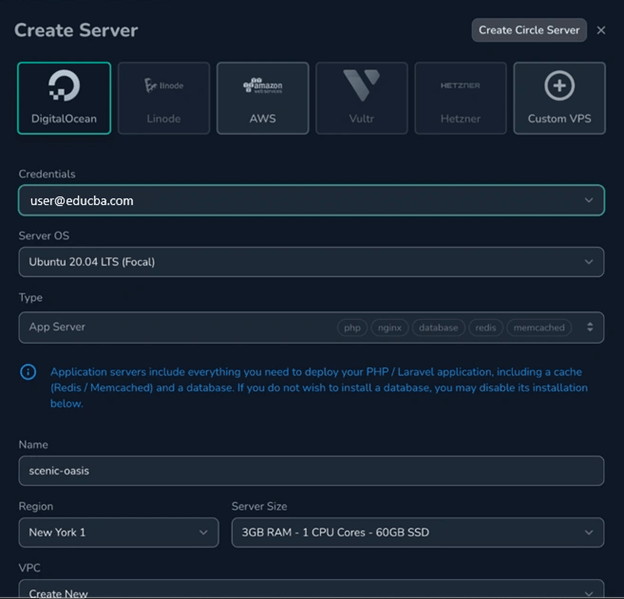Open the VPC Create New dropdown

point(311,589)
